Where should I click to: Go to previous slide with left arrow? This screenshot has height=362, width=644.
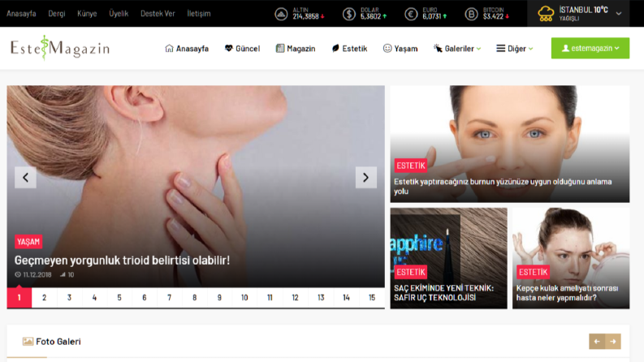click(x=25, y=177)
